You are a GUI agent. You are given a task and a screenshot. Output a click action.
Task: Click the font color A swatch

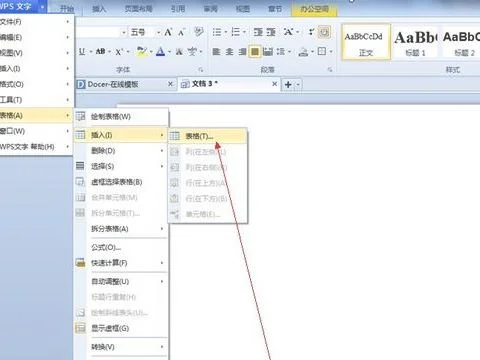[161, 52]
